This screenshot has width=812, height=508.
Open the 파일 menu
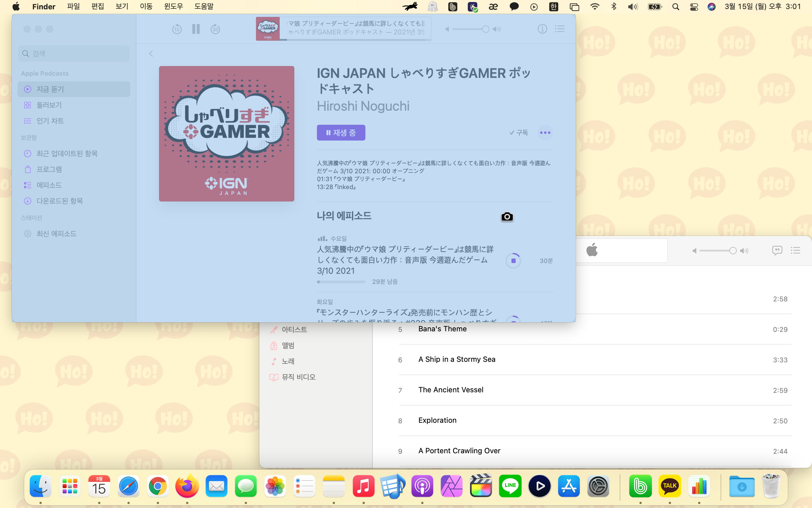click(x=74, y=6)
